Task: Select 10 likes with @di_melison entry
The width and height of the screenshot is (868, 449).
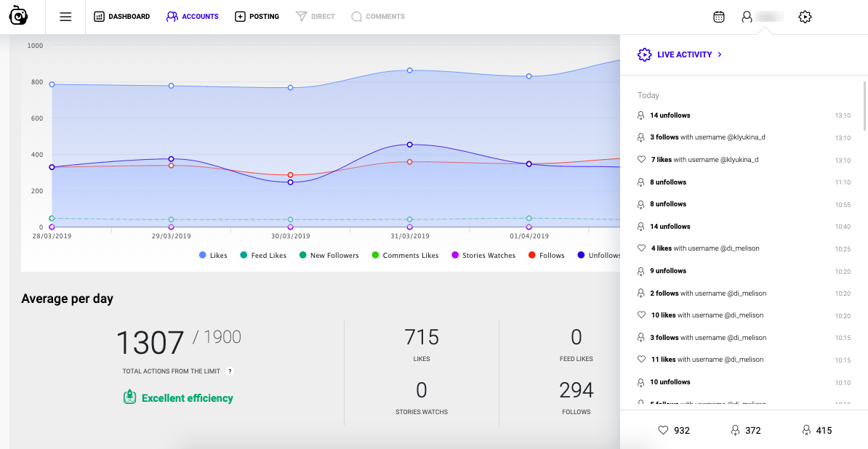Action: point(744,315)
